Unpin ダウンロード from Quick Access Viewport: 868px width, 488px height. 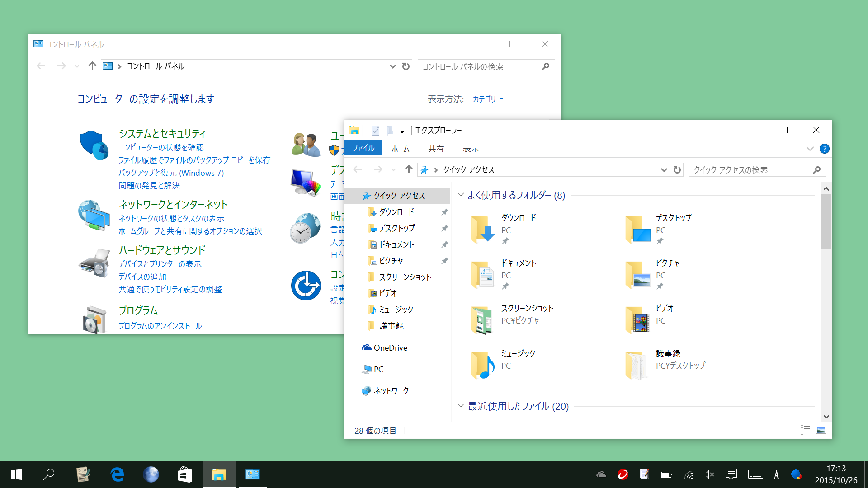tap(444, 212)
